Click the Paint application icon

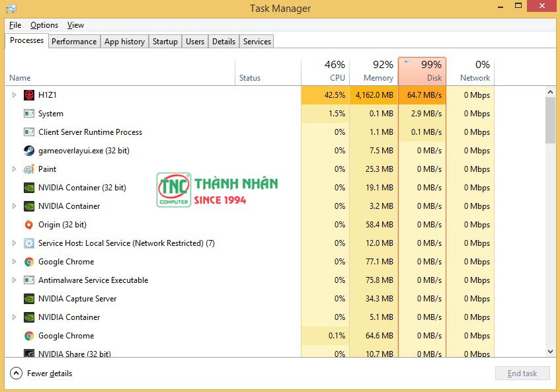point(29,169)
